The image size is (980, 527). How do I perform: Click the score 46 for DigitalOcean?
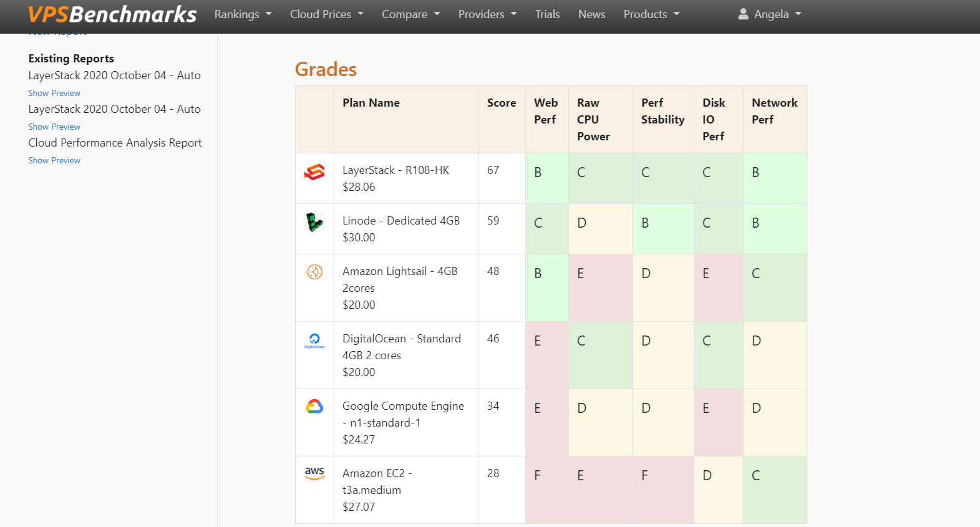coord(493,339)
